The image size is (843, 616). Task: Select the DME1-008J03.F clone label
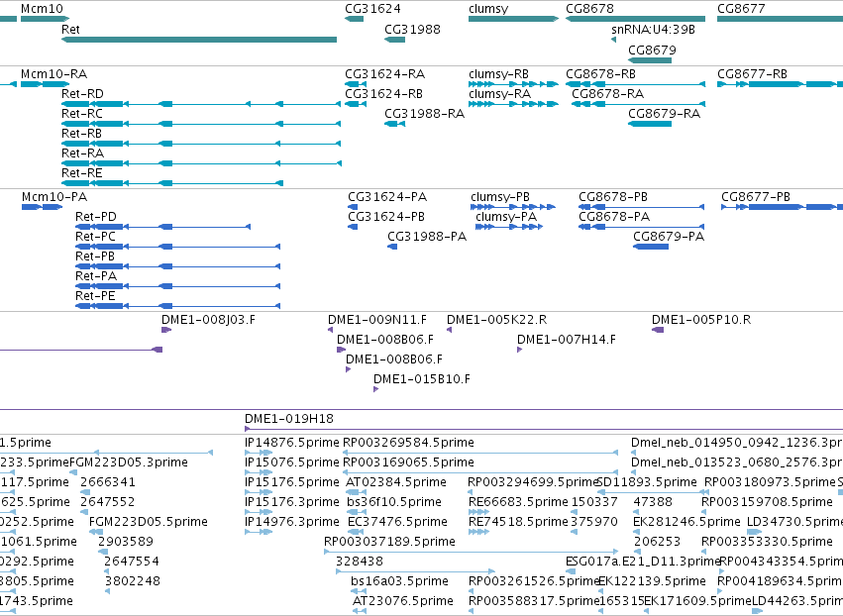click(x=208, y=320)
